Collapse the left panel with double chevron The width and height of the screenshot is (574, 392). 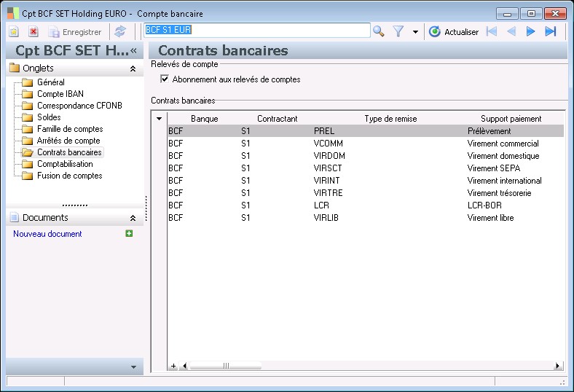tap(134, 50)
